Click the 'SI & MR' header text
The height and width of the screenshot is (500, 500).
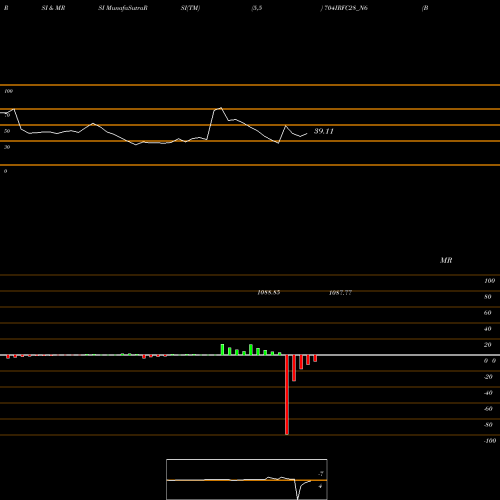coord(53,8)
